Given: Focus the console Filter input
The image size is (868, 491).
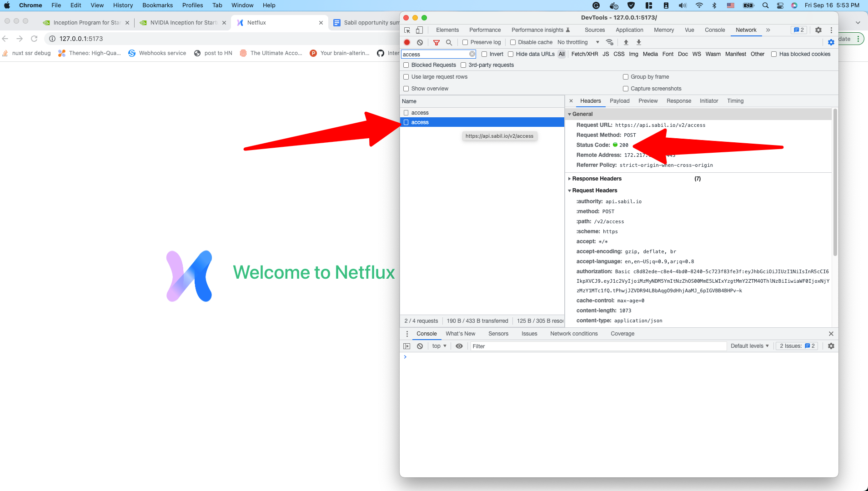Looking at the screenshot, I should (598, 346).
